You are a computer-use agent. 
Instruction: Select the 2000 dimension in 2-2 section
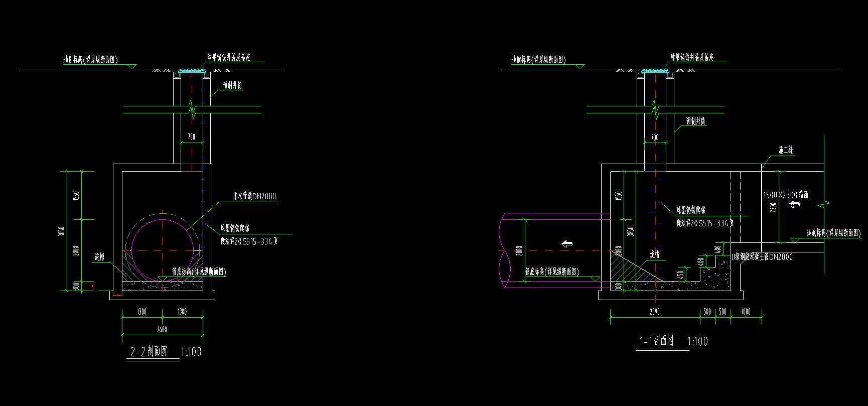click(x=76, y=250)
